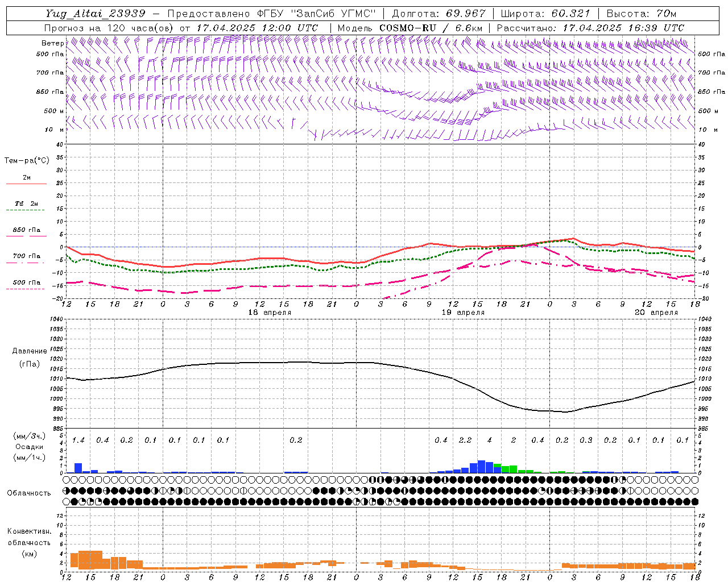The height and width of the screenshot is (582, 728).
Task: Click the Высота: 70м elevation text
Action: pyautogui.click(x=642, y=14)
